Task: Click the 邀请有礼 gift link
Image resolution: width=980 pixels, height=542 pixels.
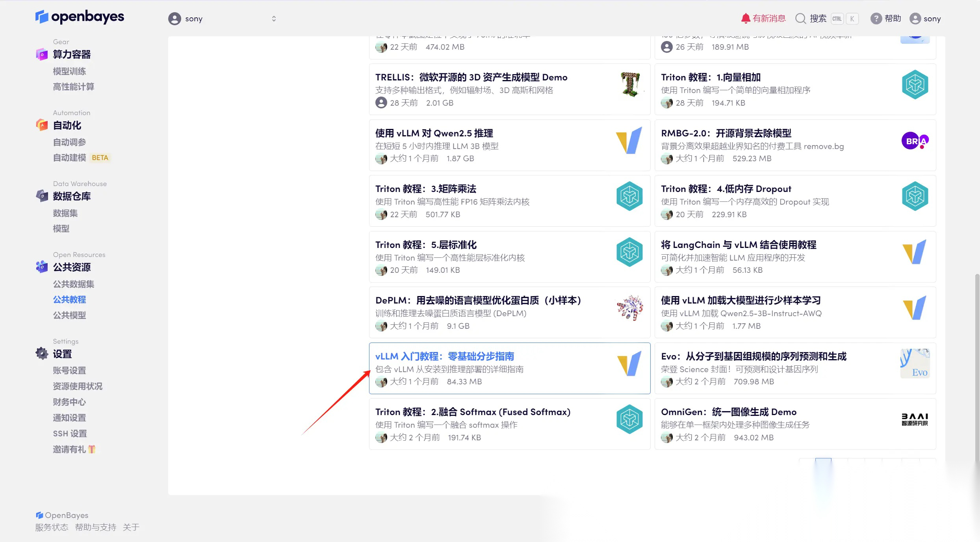Action: pyautogui.click(x=74, y=449)
